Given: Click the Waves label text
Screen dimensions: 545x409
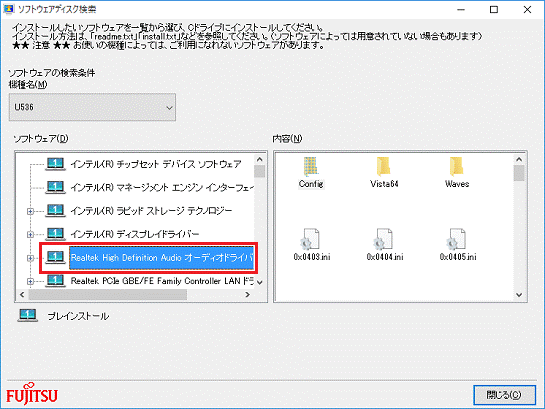Looking at the screenshot, I should (457, 183).
